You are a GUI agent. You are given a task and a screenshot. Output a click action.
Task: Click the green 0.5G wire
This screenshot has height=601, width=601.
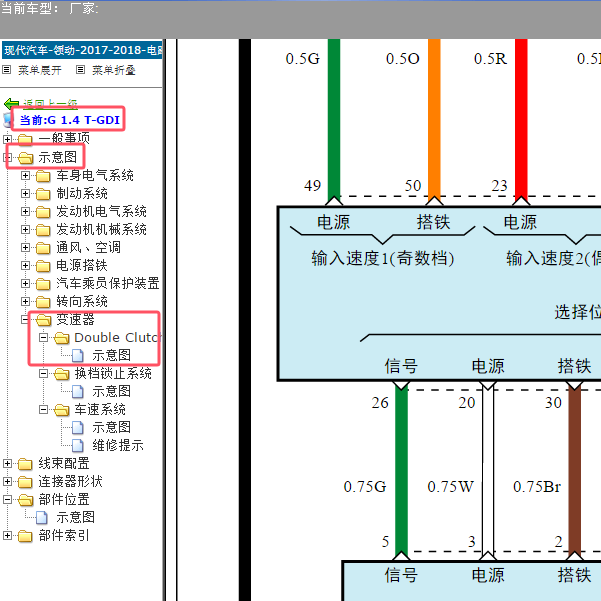(x=334, y=119)
